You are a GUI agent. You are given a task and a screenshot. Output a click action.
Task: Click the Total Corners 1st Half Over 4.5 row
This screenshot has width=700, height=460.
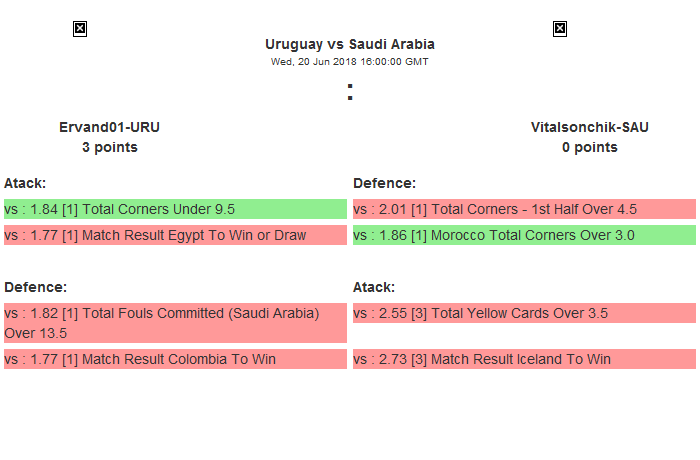pyautogui.click(x=524, y=209)
